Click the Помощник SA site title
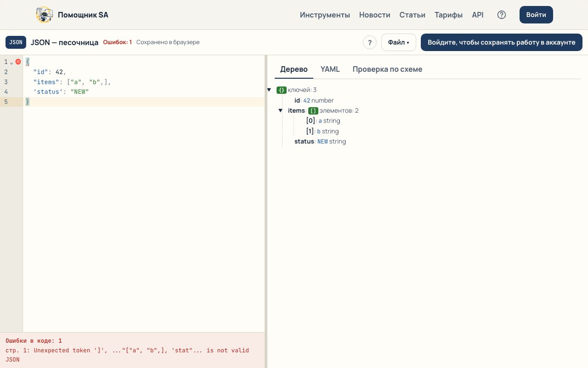This screenshot has height=368, width=588. (x=83, y=15)
